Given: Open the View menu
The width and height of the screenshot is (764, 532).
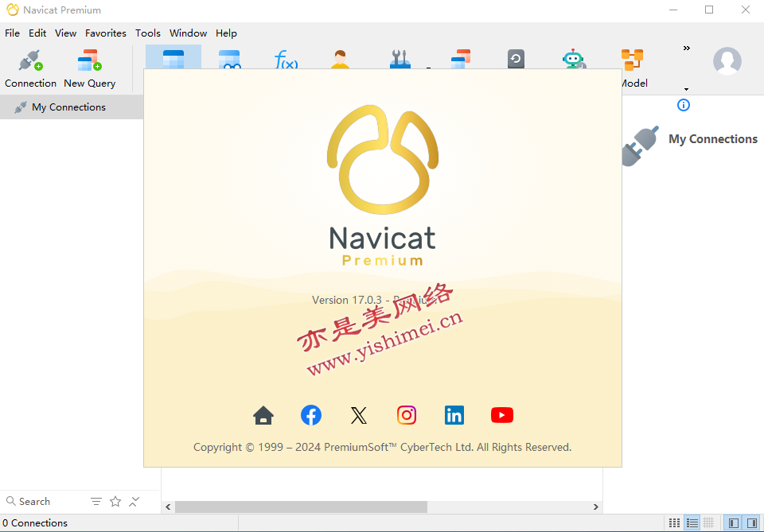Looking at the screenshot, I should coord(66,33).
